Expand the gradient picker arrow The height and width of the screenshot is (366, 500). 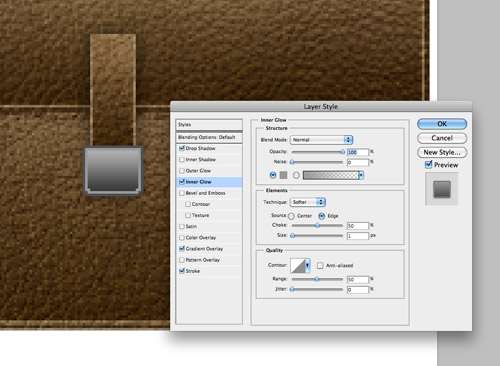(361, 175)
